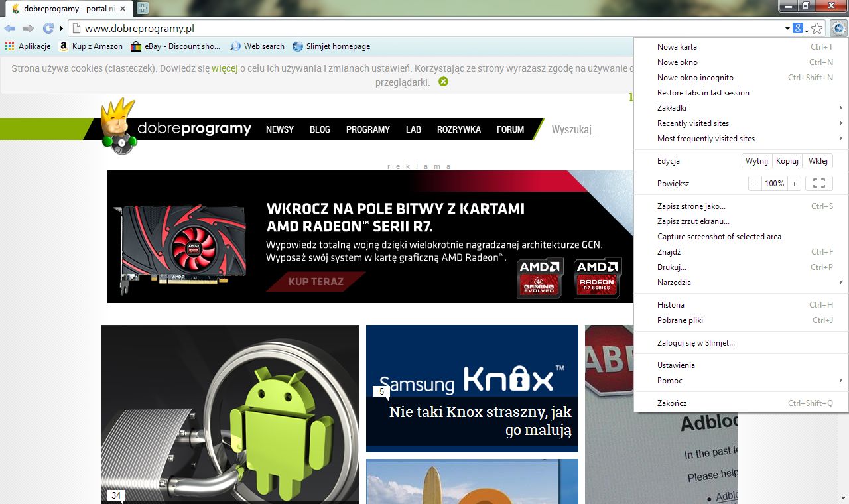Select Znajdź menu item
Screen dimensions: 849x504
tap(742, 252)
